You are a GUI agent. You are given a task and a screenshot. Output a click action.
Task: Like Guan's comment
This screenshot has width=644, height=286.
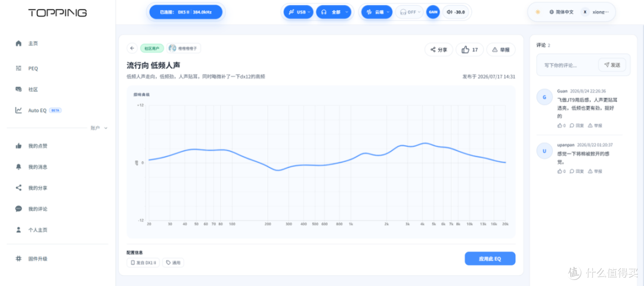[562, 125]
